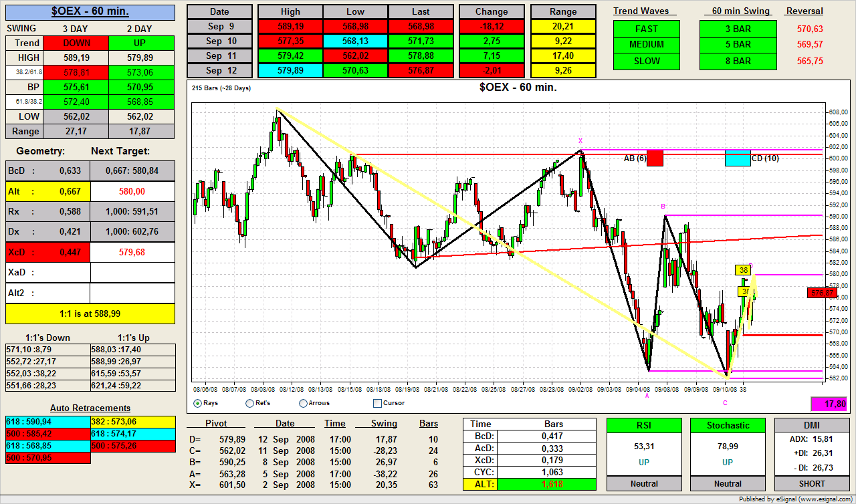The width and height of the screenshot is (856, 504).
Task: Click the FAST trend wave button
Action: [647, 29]
